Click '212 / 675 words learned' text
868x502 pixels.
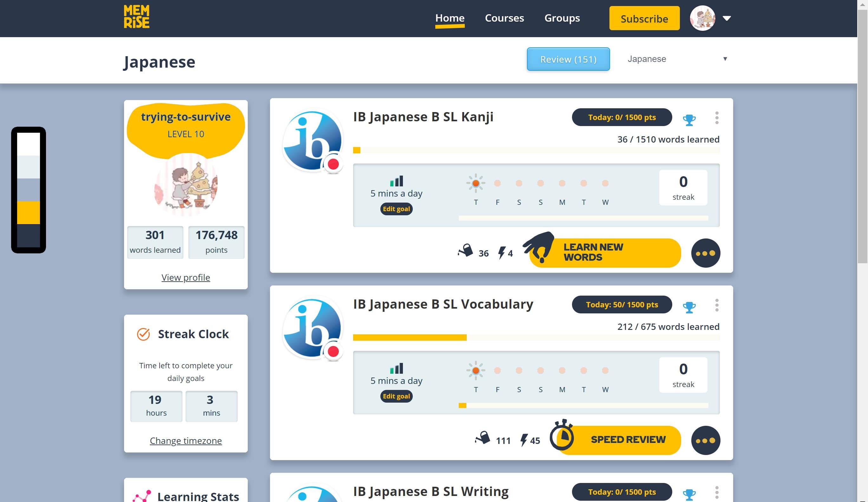pos(668,326)
